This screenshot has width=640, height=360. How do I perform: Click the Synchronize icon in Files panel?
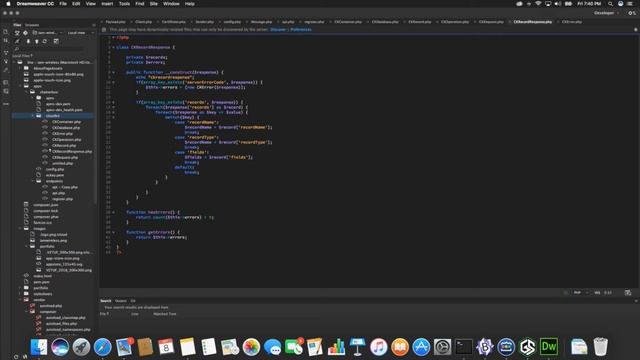pyautogui.click(x=44, y=41)
